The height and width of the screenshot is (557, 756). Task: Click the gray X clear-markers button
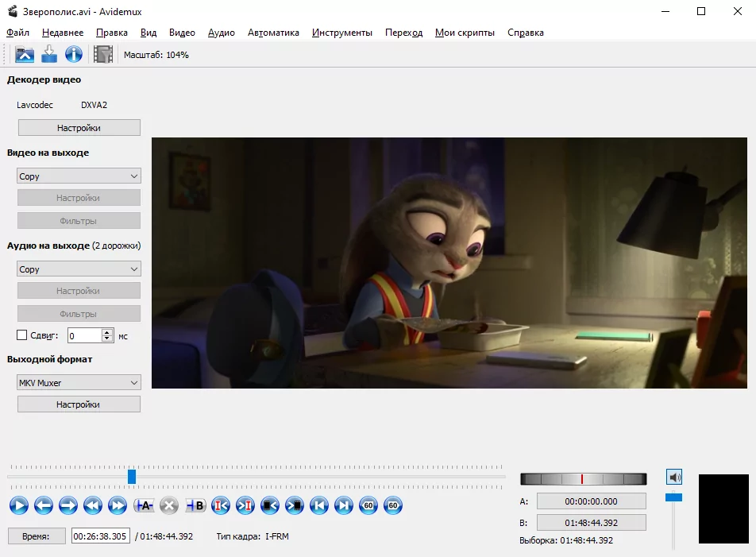168,505
